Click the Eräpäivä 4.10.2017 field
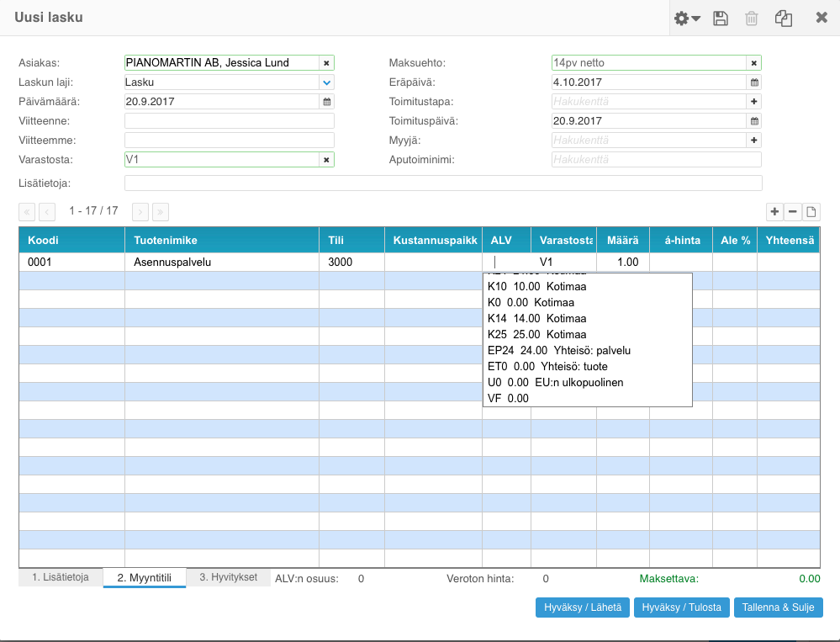Screen dimensions: 840x642 (649, 82)
